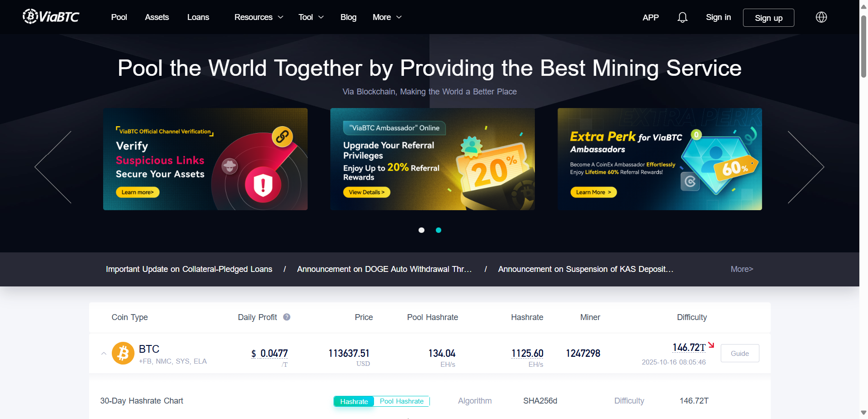This screenshot has width=868, height=419.
Task: Select the first carousel page dot
Action: [x=421, y=230]
